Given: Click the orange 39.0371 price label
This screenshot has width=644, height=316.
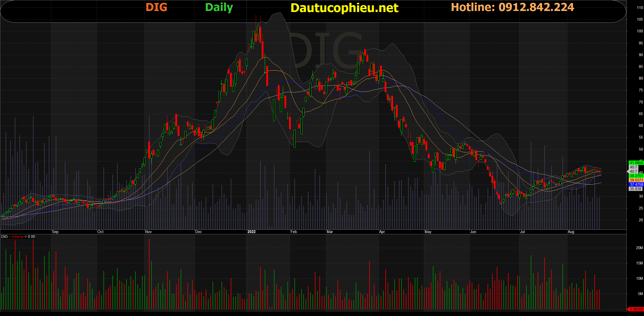Looking at the screenshot, I should click(636, 180).
